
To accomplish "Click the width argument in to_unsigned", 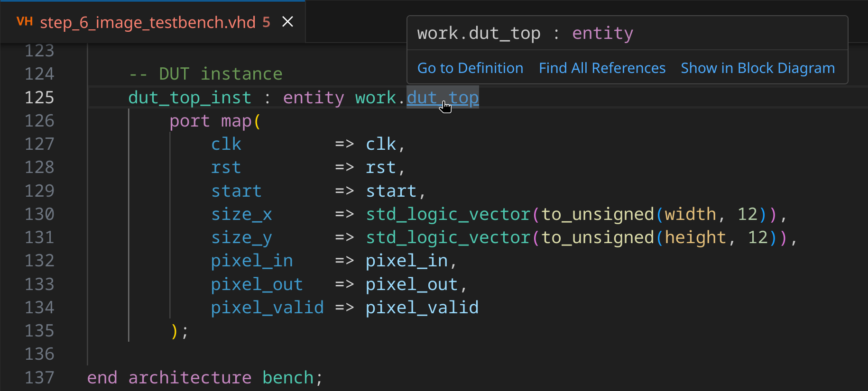I will 690,215.
